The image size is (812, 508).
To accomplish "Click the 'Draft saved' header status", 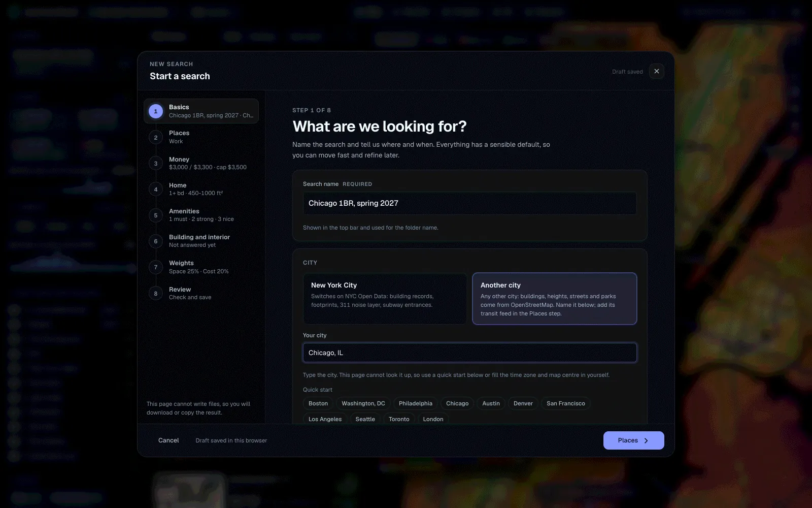I will [x=627, y=72].
